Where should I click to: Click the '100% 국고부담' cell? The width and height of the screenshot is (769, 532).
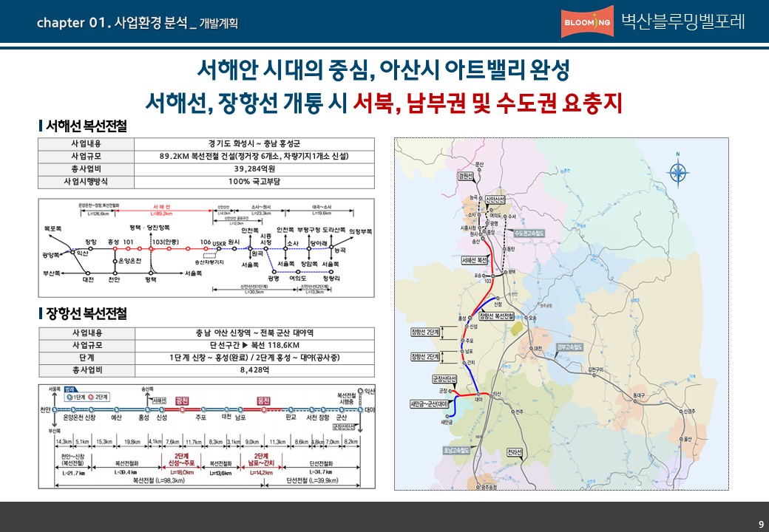point(254,182)
